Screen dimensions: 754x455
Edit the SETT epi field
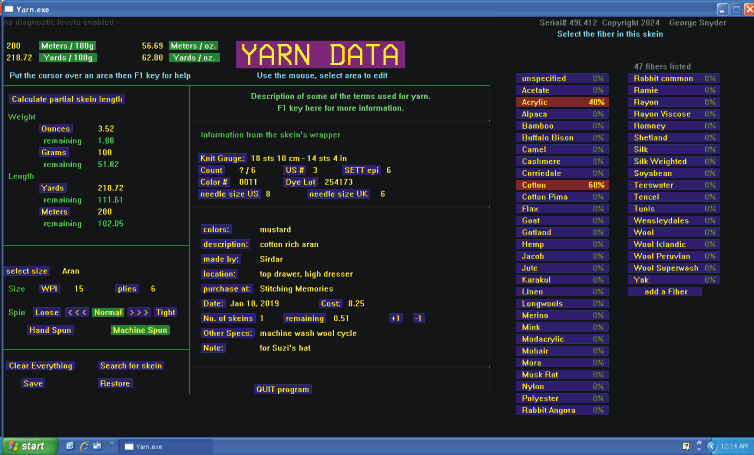[361, 170]
